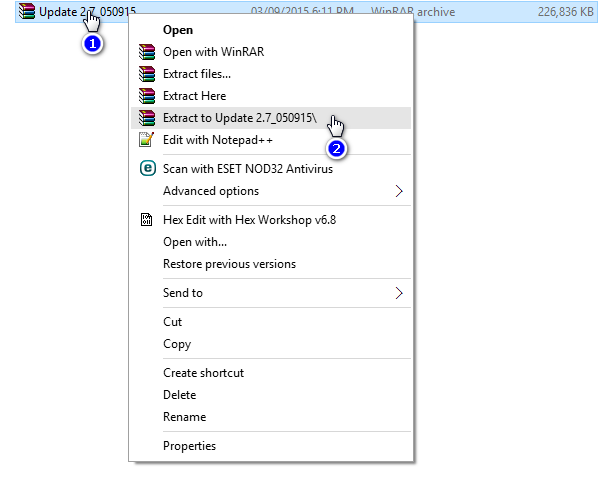This screenshot has height=478, width=604.
Task: Choose Delete from the context menu
Action: pyautogui.click(x=271, y=395)
